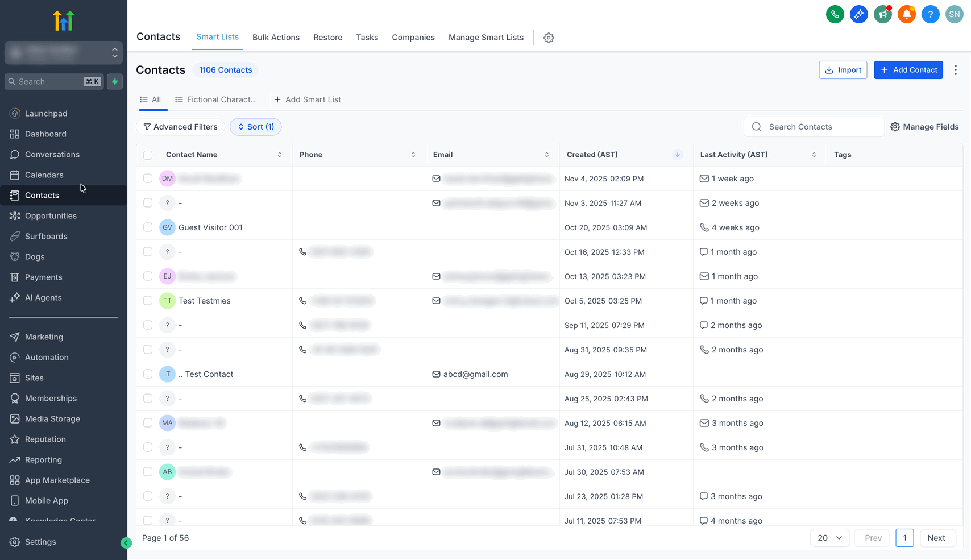
Task: Open Advanced Filters
Action: tap(180, 127)
